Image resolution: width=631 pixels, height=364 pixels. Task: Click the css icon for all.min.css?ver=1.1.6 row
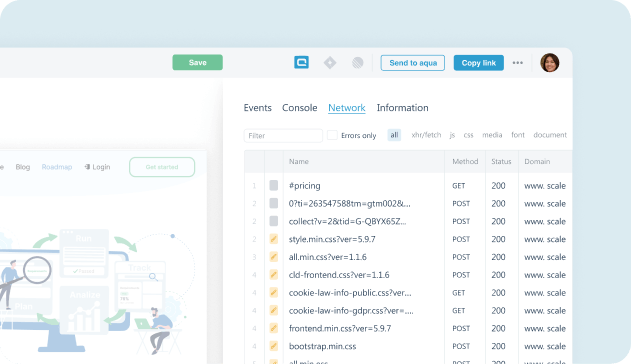[274, 257]
